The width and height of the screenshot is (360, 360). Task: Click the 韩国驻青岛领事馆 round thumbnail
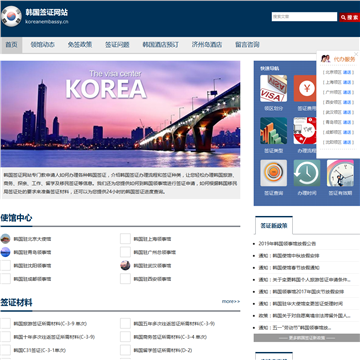[5, 252]
